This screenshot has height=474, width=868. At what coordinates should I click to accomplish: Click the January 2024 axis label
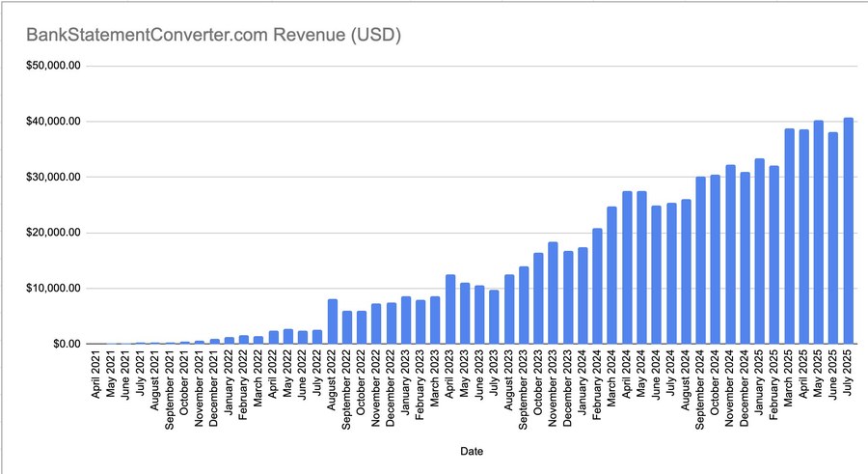(583, 383)
